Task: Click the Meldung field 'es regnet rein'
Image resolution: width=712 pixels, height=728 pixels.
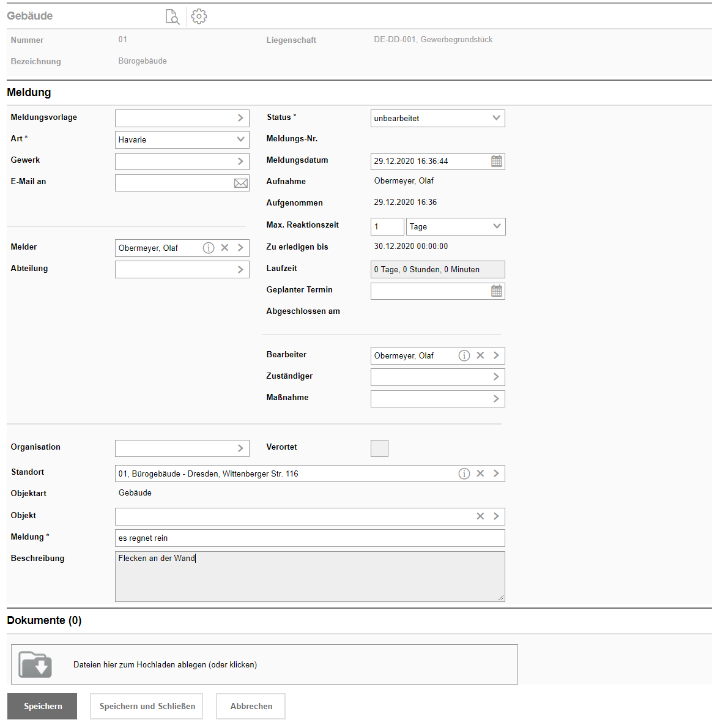Action: tap(310, 538)
